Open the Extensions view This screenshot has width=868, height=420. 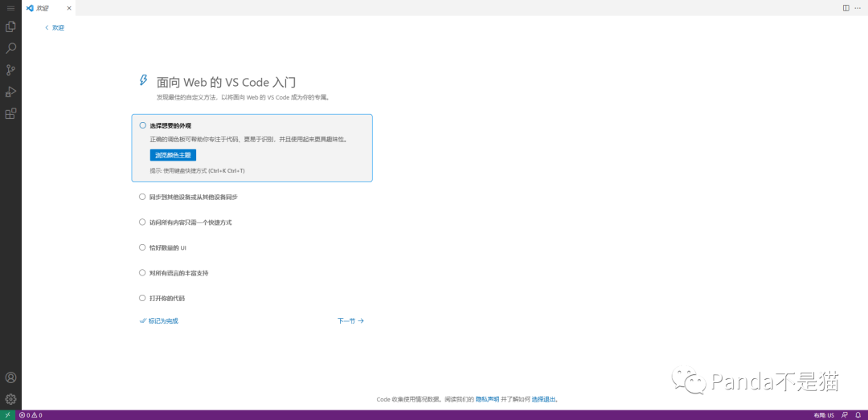pyautogui.click(x=10, y=113)
